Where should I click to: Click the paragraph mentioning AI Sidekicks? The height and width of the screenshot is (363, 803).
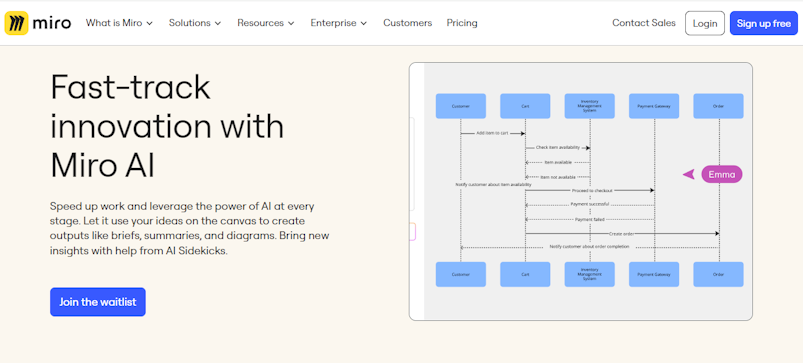tap(189, 229)
